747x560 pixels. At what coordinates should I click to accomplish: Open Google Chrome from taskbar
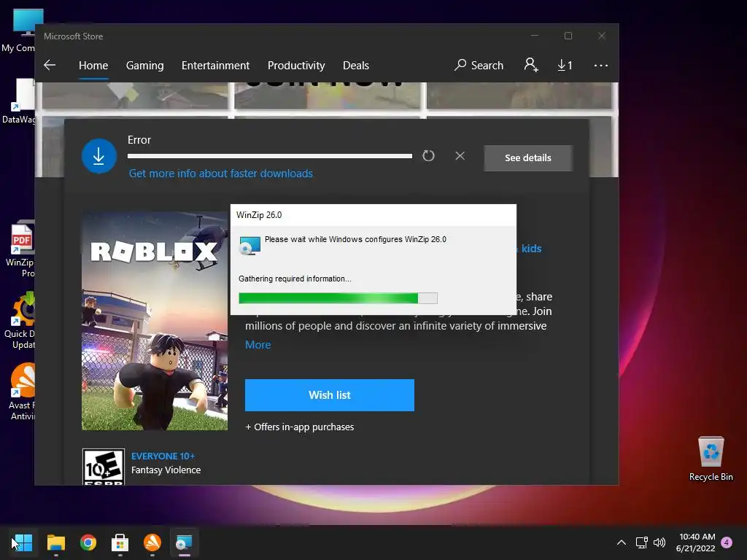[88, 542]
